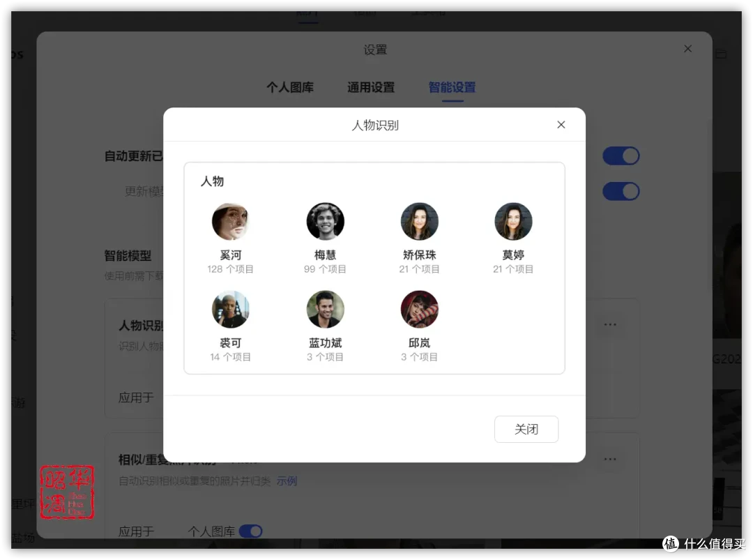The image size is (753, 560).
Task: Close the 设置 window with X icon
Action: point(687,49)
